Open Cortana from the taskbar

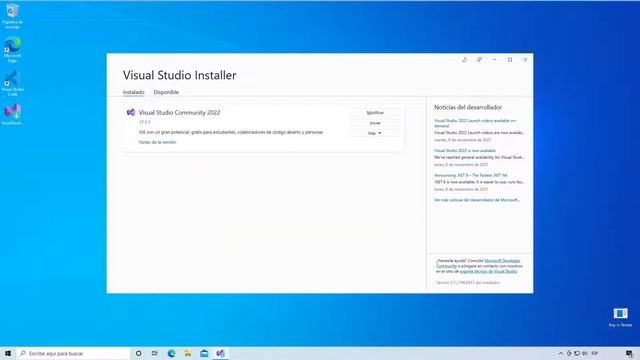[138, 353]
